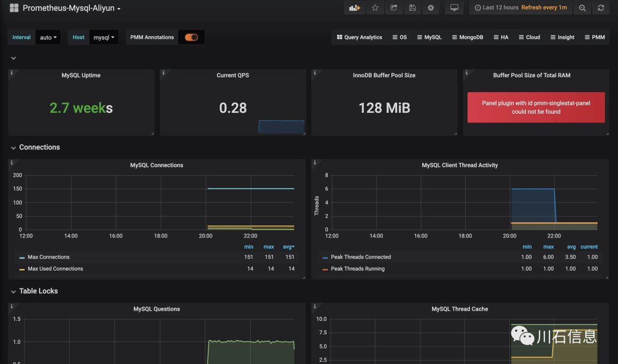Open the MySQL Thread Cache title menu
The width and height of the screenshot is (618, 364).
[x=459, y=309]
